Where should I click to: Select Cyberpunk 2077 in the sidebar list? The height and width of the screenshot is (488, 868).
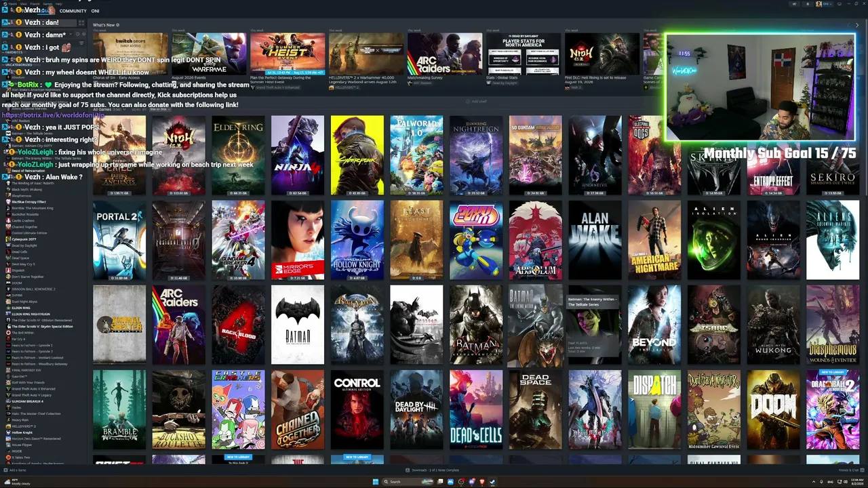(24, 239)
